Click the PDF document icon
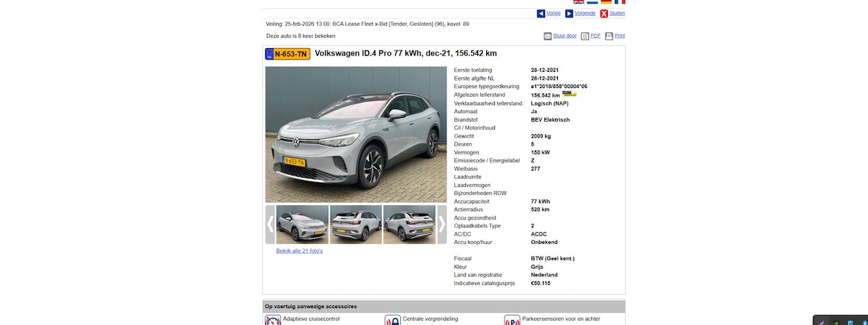 585,36
